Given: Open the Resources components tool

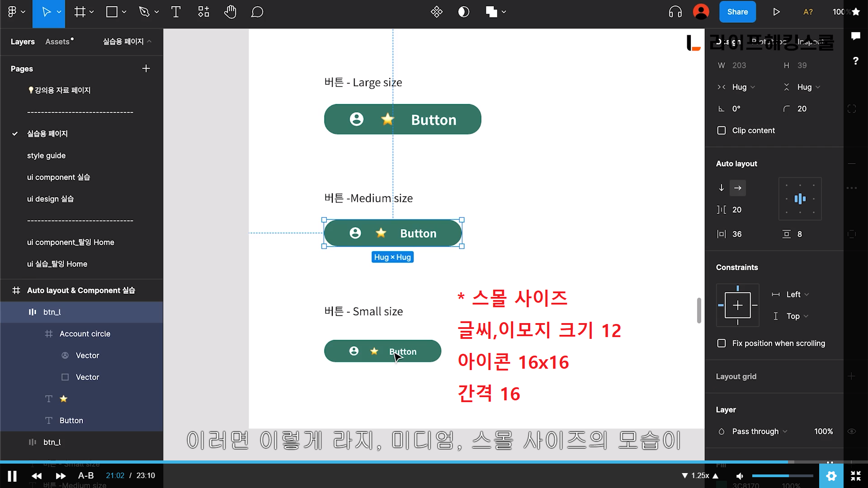Looking at the screenshot, I should [x=203, y=12].
